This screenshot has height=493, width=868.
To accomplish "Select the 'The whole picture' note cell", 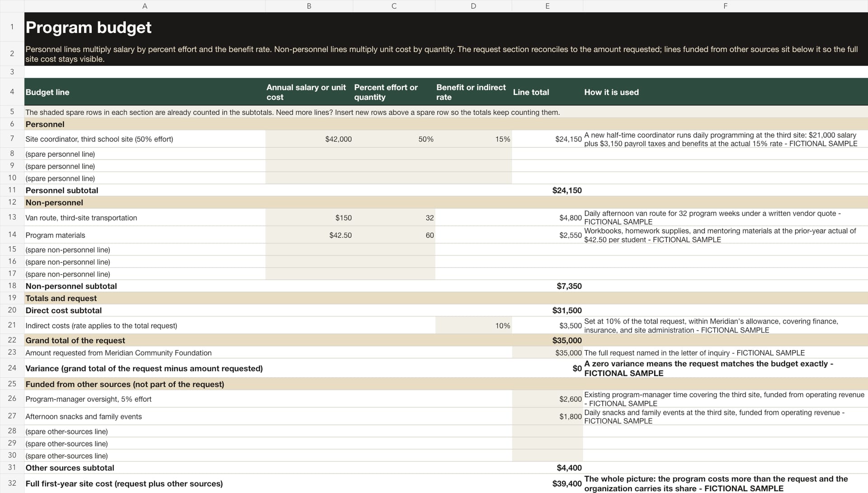I will pyautogui.click(x=725, y=484).
